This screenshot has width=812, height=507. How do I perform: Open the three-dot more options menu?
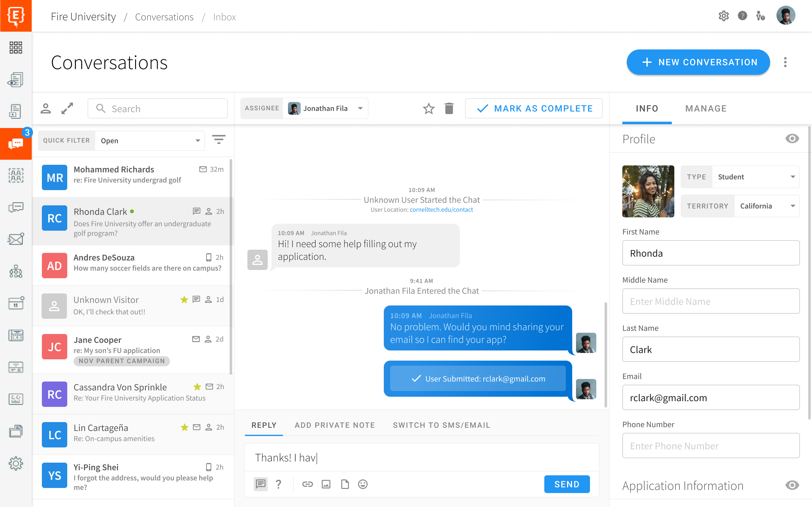785,62
